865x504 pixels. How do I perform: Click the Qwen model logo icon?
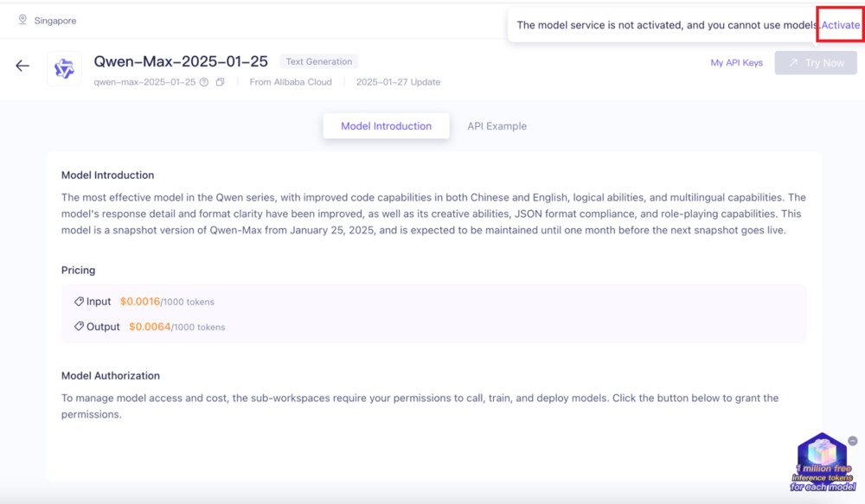(64, 69)
